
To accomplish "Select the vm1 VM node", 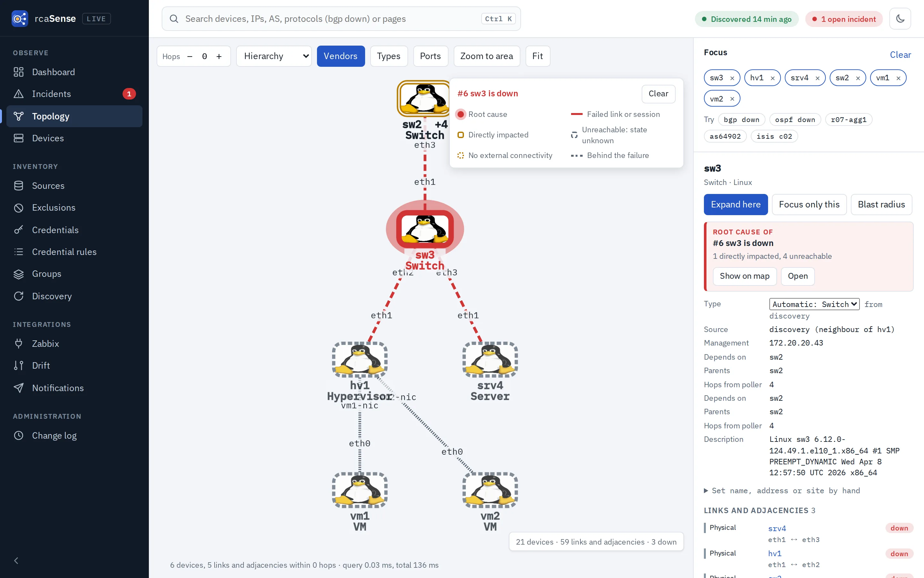I will (360, 490).
